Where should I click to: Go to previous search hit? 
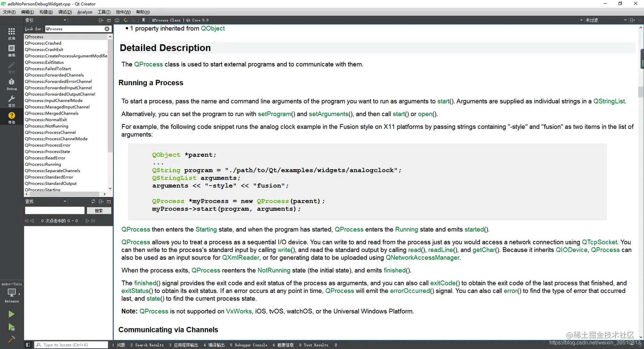(32, 221)
